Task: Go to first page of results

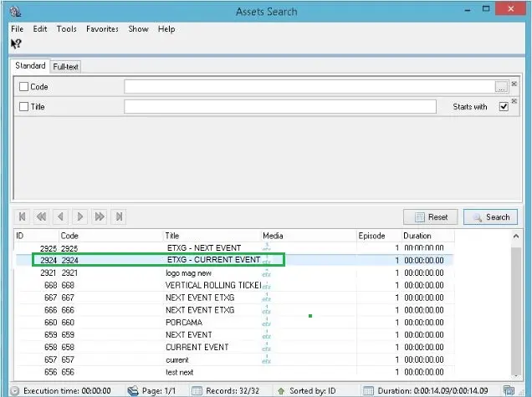Action: (x=23, y=217)
